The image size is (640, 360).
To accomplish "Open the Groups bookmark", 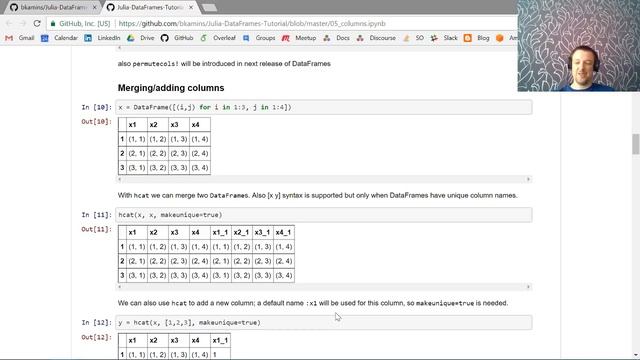I will tap(259, 38).
